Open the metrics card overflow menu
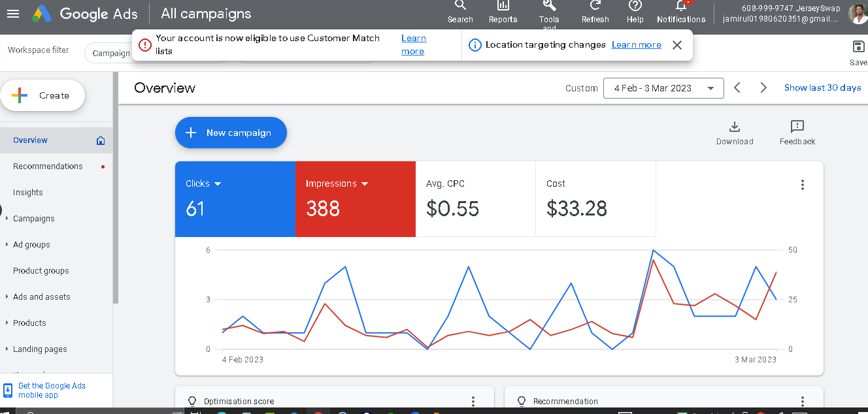868x414 pixels. 802,185
